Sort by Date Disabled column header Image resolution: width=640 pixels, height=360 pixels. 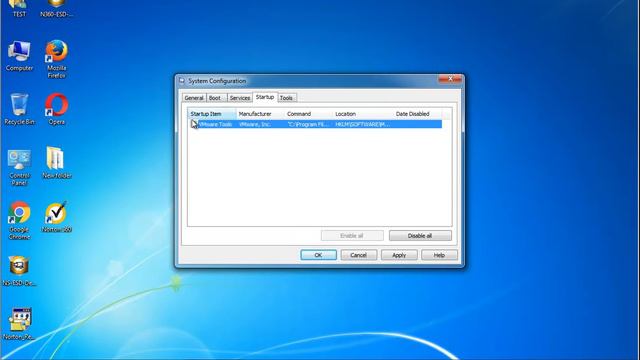418,114
